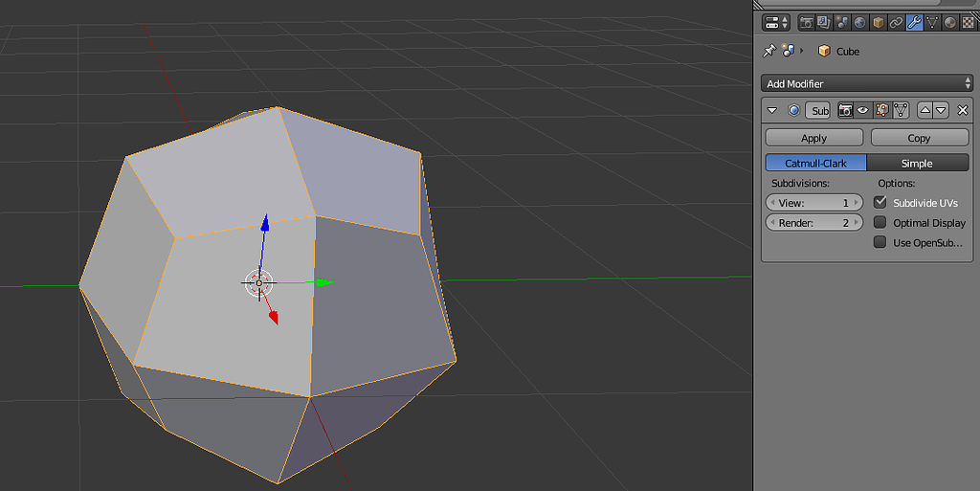This screenshot has height=491, width=980.
Task: Select Catmull-Clark subdivision type
Action: coord(815,163)
